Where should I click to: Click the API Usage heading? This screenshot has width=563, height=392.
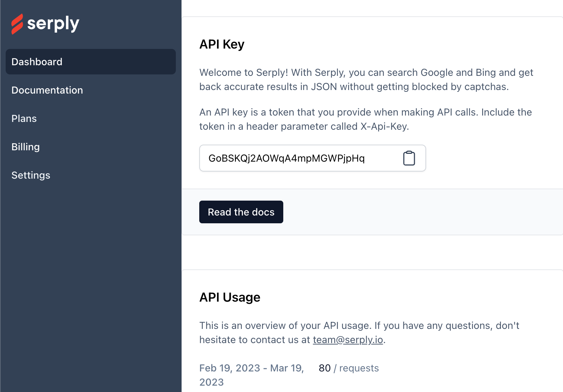[x=230, y=297]
